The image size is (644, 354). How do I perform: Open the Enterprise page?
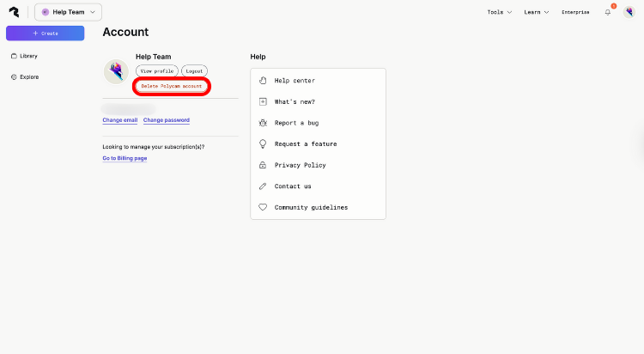click(575, 12)
